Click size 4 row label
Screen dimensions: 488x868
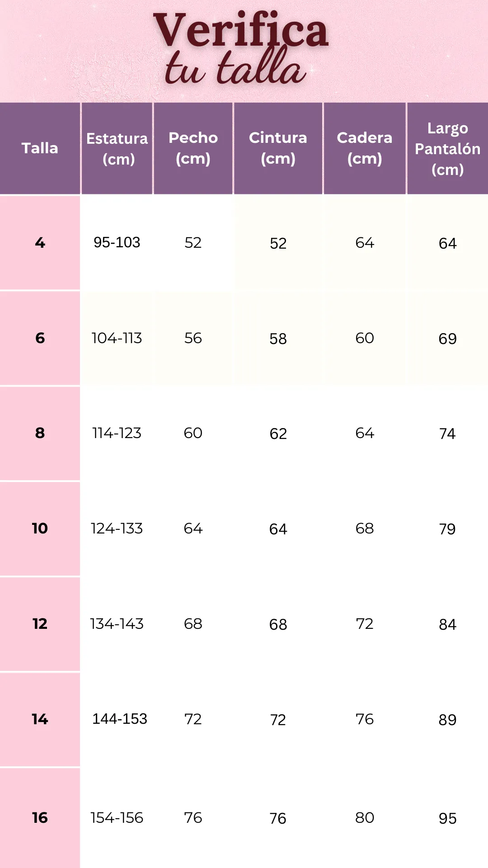click(40, 243)
